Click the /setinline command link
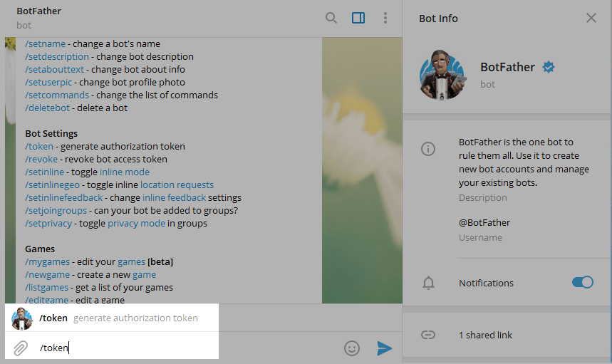Screen dimensions: 612x364 45,172
